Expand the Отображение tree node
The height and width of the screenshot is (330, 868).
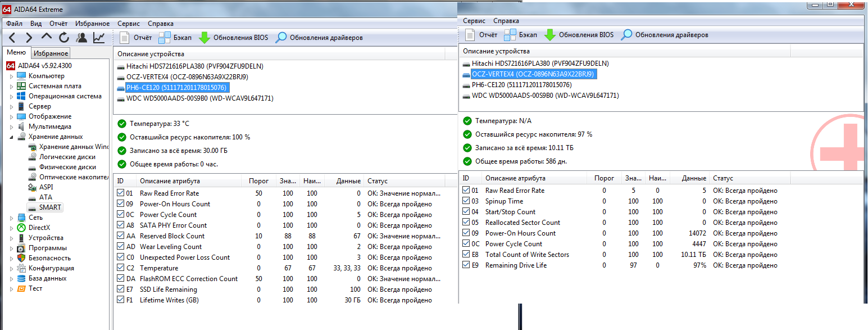click(x=11, y=116)
